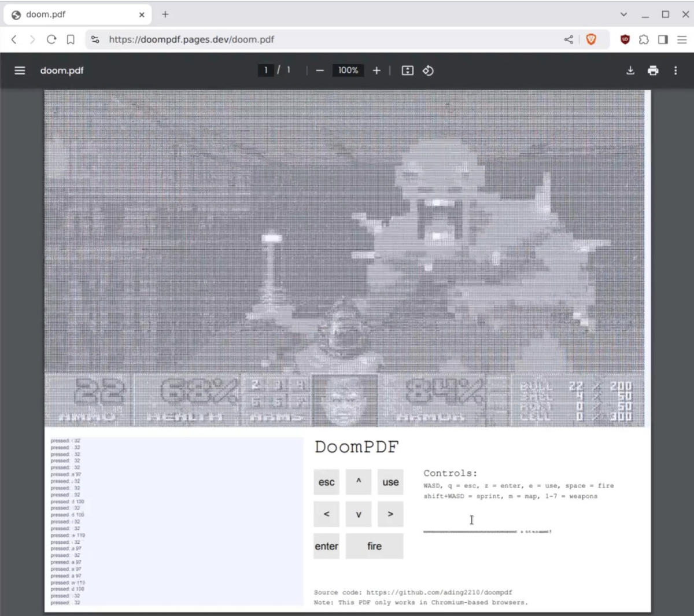Rotate the PDF counterclockwise

[x=428, y=71]
